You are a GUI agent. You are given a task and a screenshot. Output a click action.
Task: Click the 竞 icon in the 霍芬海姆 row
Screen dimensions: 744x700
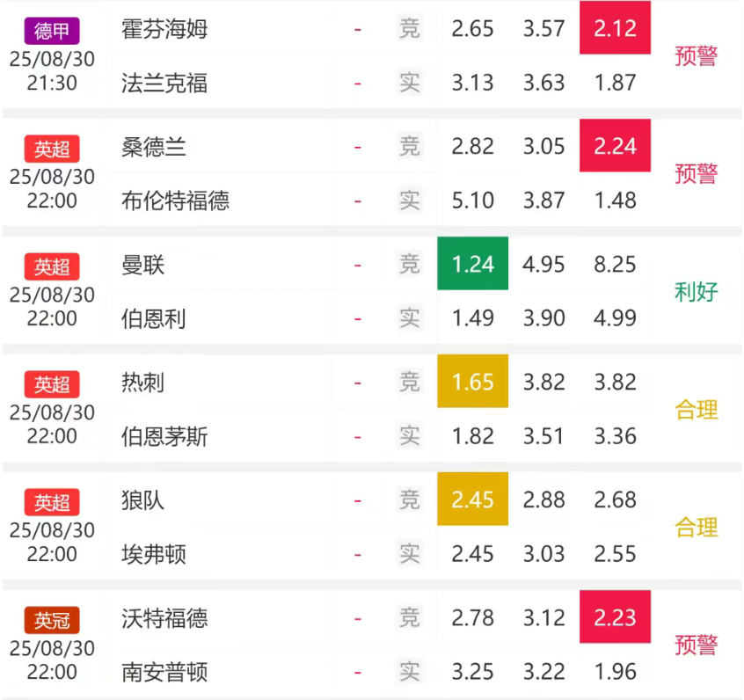click(410, 29)
